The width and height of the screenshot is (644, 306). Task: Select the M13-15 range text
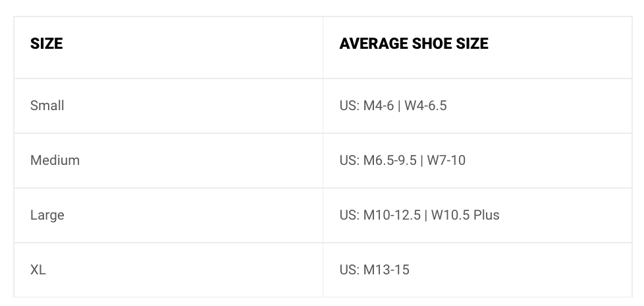(386, 270)
